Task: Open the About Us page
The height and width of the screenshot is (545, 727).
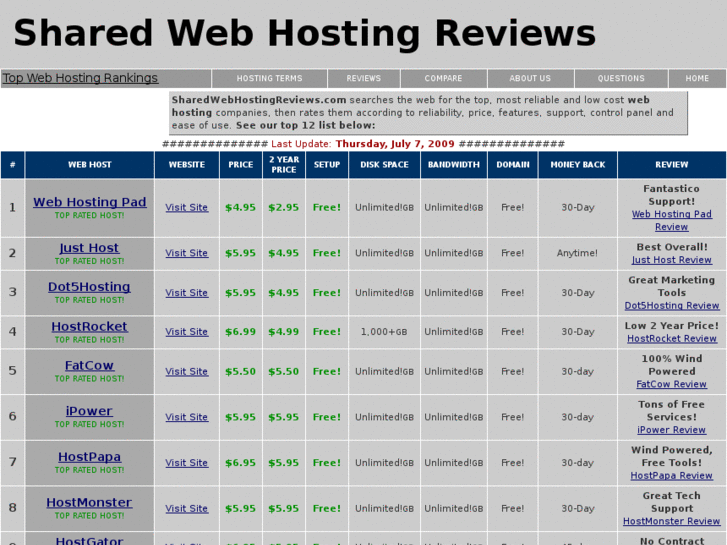Action: click(530, 78)
